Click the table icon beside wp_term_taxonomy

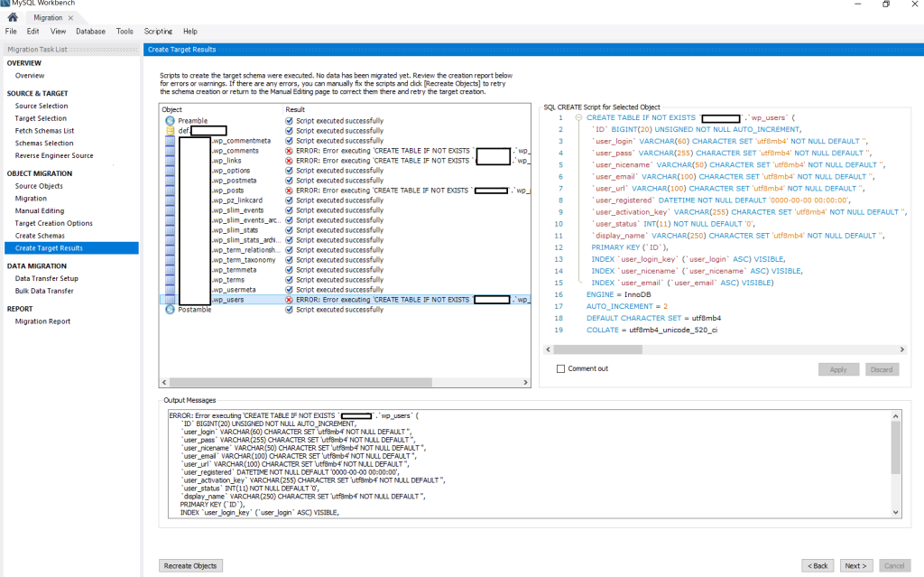pos(170,259)
